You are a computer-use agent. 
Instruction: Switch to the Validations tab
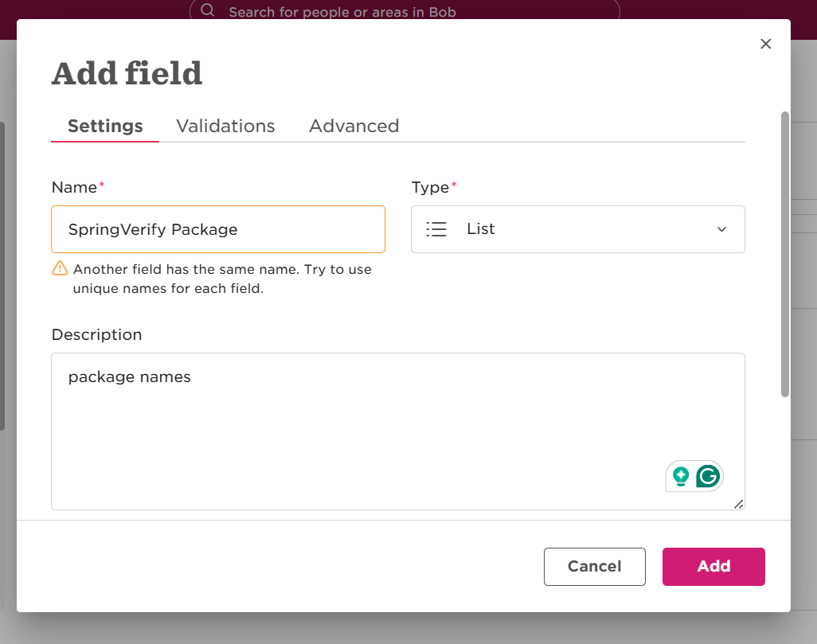point(225,126)
